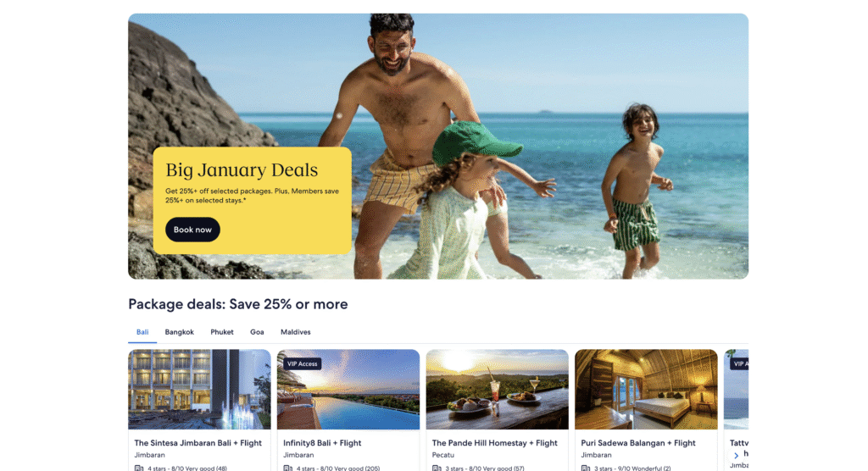Select the Goa tab

(257, 332)
